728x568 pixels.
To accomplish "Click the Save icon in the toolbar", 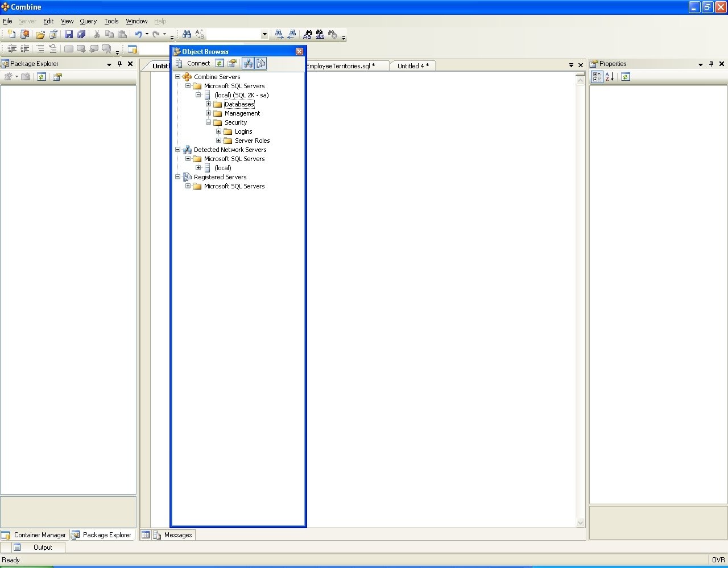I will click(x=69, y=35).
